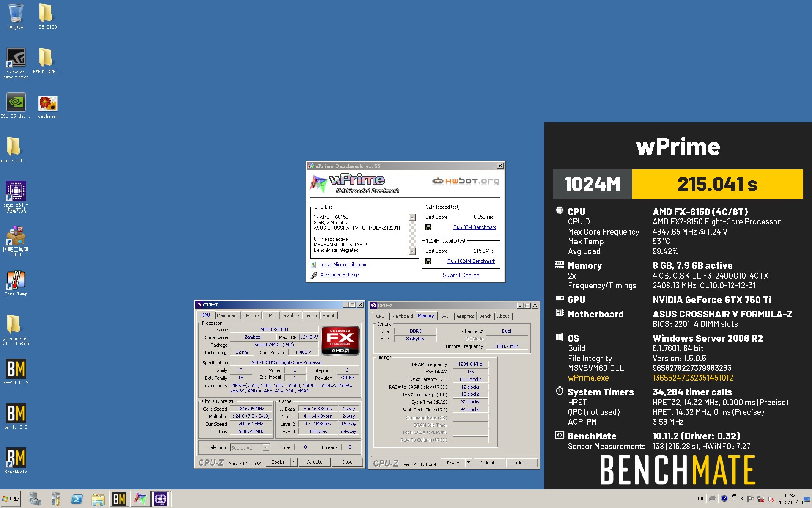Switch to Mainboard tab in left CPU-Z
The width and height of the screenshot is (812, 508).
[x=228, y=315]
